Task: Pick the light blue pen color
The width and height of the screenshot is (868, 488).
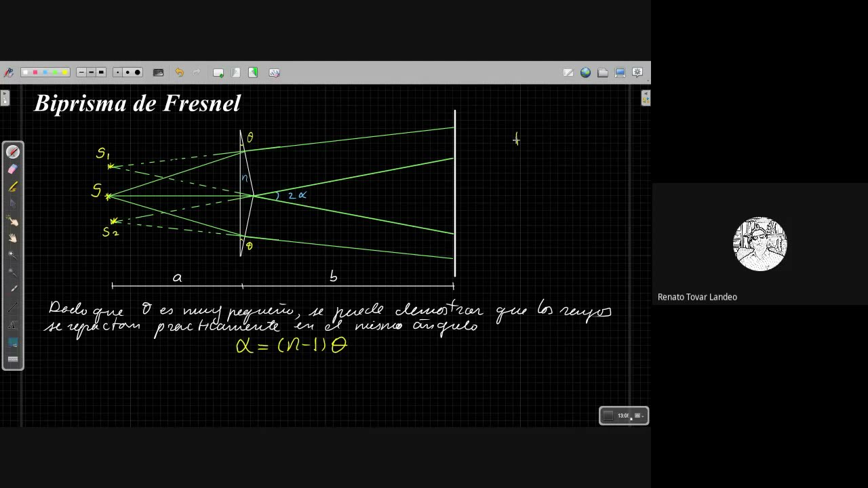Action: (45, 73)
